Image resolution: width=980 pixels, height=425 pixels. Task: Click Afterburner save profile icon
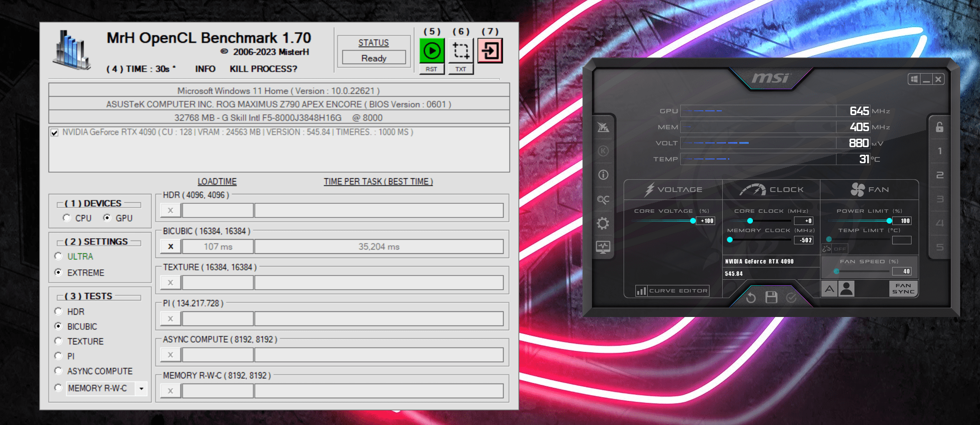coord(771,297)
